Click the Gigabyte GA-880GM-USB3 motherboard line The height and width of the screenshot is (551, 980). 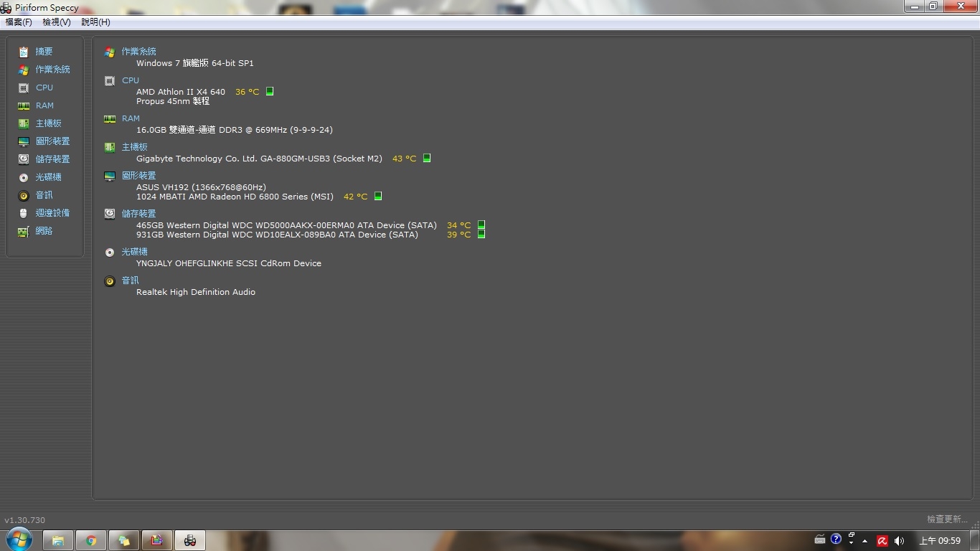(259, 159)
